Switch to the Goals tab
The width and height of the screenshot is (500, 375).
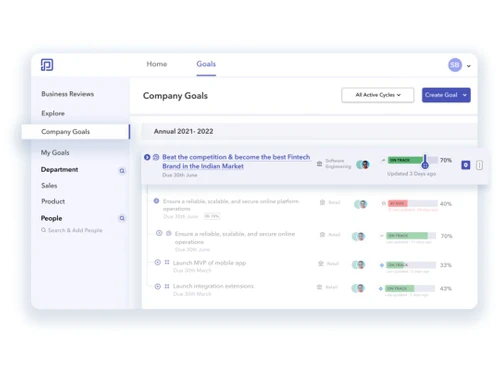tap(206, 64)
